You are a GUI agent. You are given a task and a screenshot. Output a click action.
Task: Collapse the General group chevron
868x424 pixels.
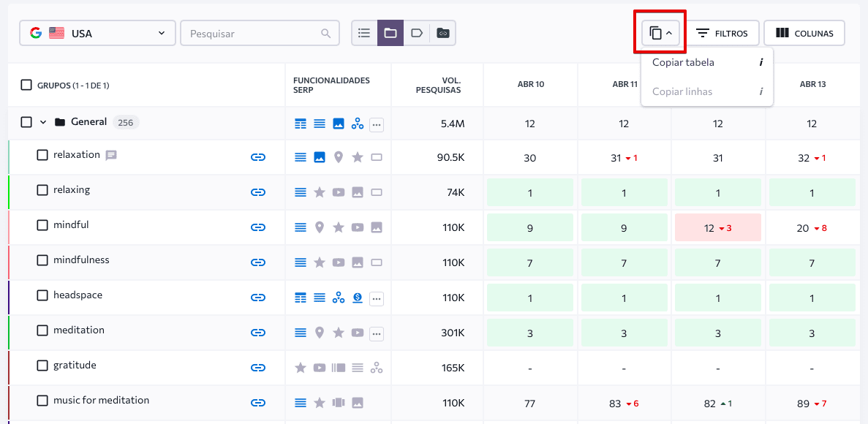(x=43, y=122)
